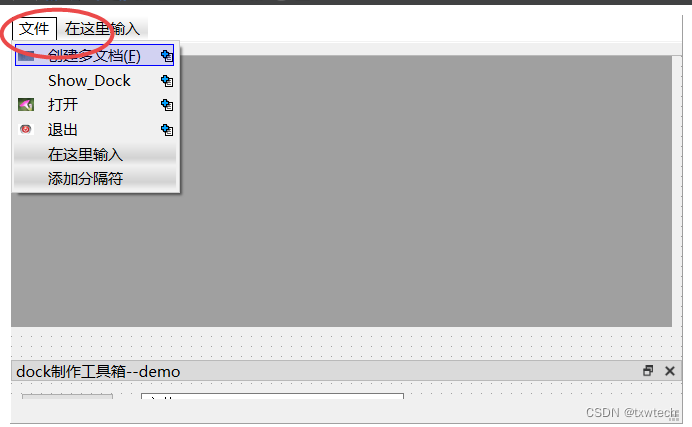Select the Show_Dock menu entry

94,81
